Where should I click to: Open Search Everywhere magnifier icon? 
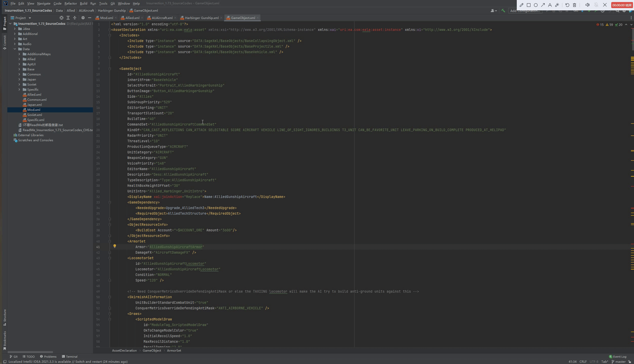click(618, 11)
